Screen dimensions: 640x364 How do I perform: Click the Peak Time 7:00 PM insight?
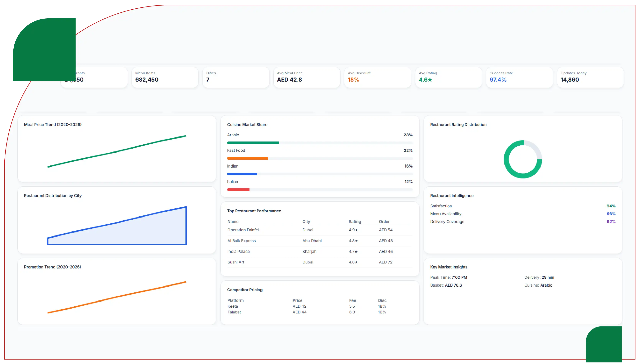(449, 277)
